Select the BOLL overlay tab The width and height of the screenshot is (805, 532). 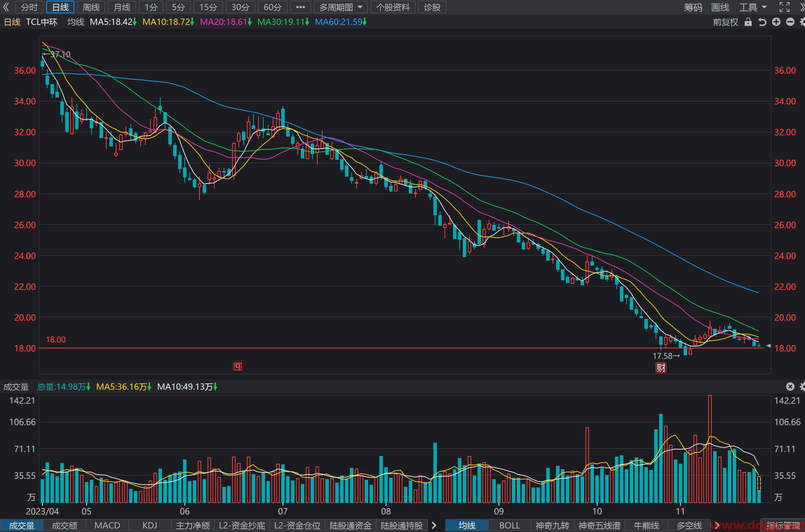point(510,525)
